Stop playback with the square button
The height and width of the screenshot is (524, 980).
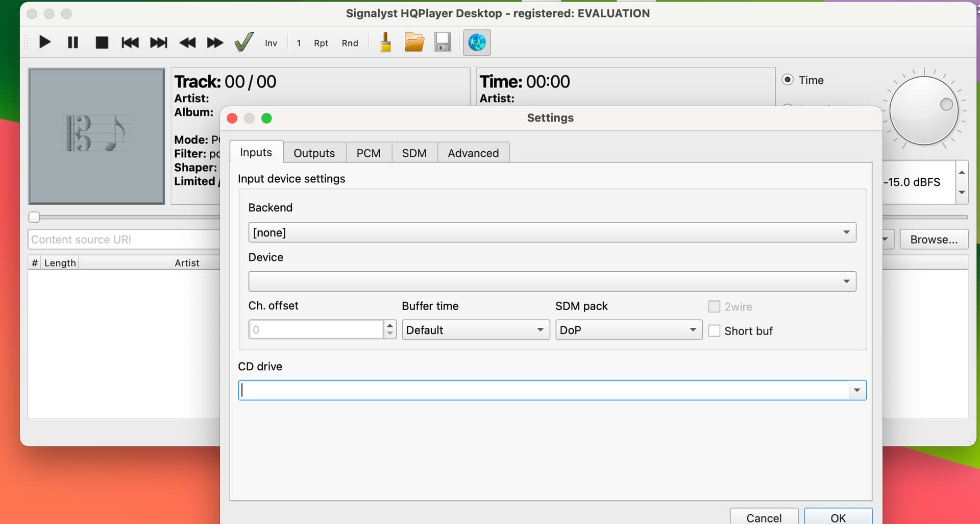coord(102,42)
